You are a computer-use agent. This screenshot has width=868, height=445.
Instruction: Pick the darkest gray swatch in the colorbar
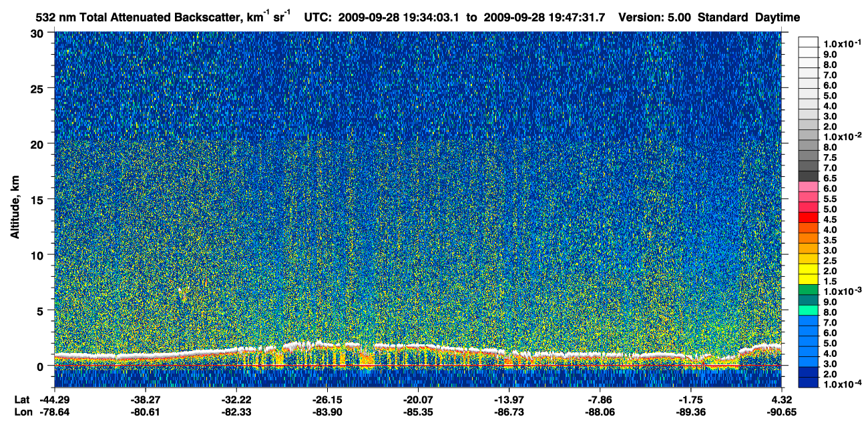[809, 176]
